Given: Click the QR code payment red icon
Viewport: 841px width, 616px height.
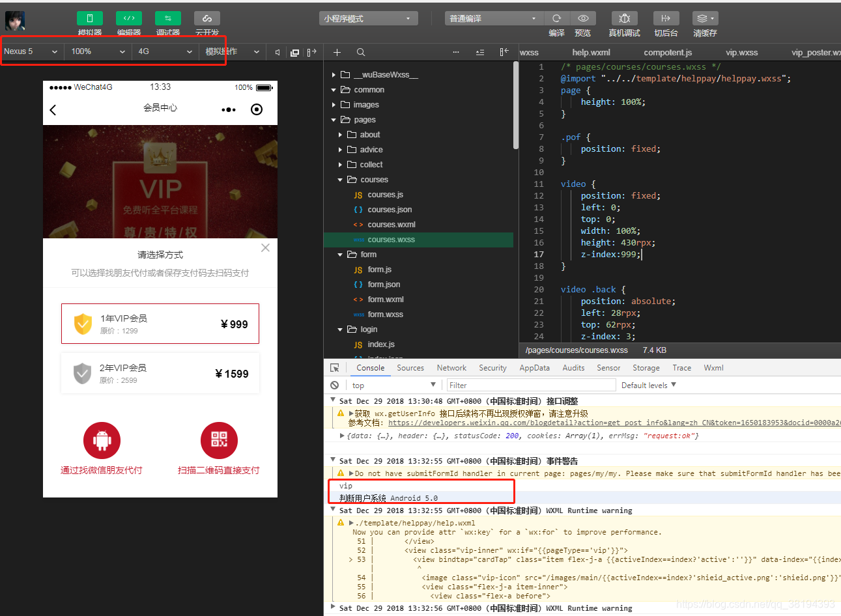Looking at the screenshot, I should (219, 441).
